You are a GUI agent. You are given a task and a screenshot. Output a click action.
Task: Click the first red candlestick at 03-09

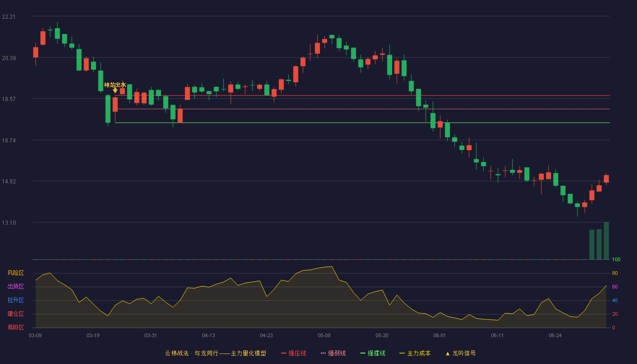click(x=35, y=52)
